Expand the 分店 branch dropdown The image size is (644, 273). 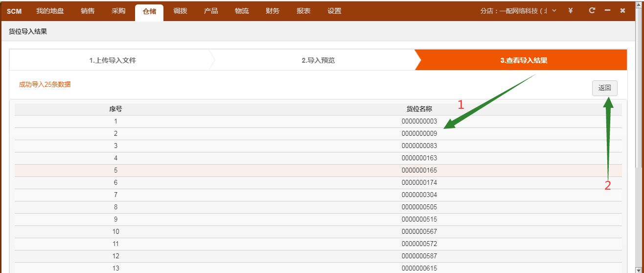(554, 11)
